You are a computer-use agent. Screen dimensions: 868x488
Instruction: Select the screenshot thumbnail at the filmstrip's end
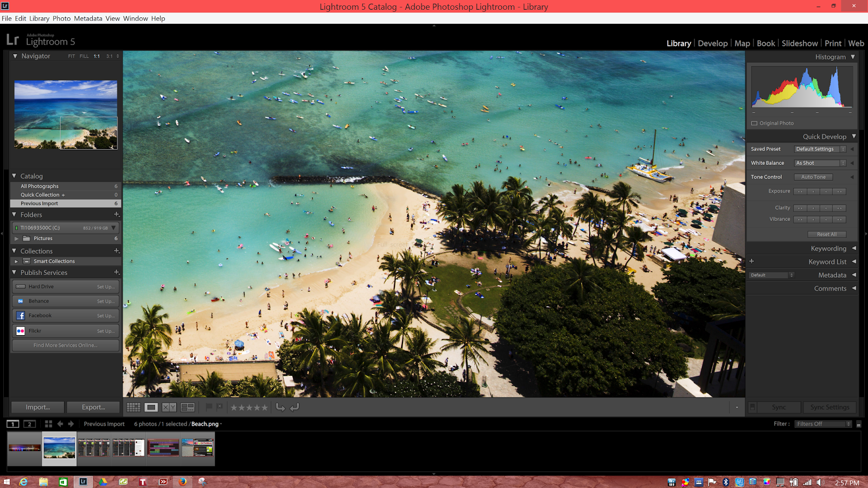coord(197,448)
